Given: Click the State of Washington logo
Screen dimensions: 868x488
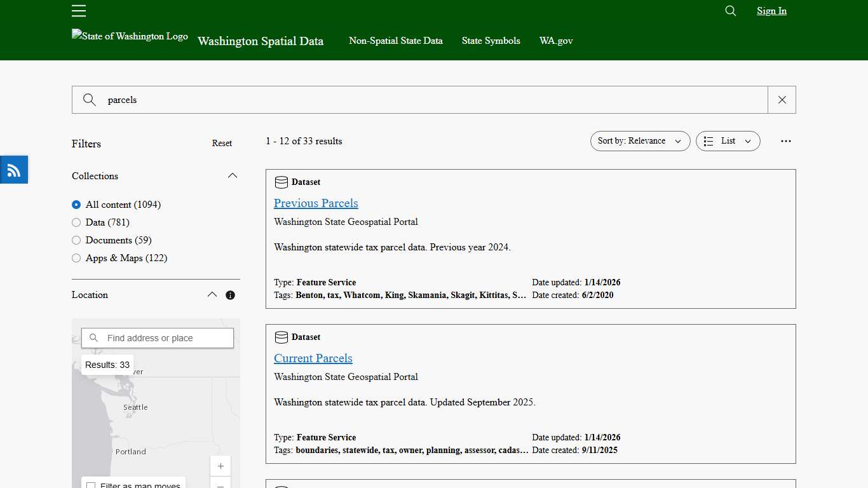Looking at the screenshot, I should (129, 36).
